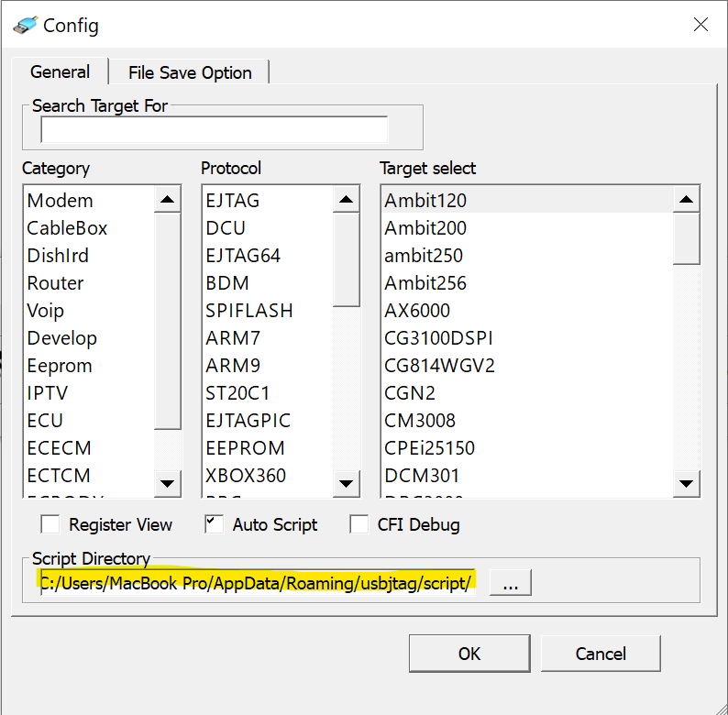Viewport: 728px width, 715px height.
Task: Select the General tab
Action: click(x=60, y=71)
